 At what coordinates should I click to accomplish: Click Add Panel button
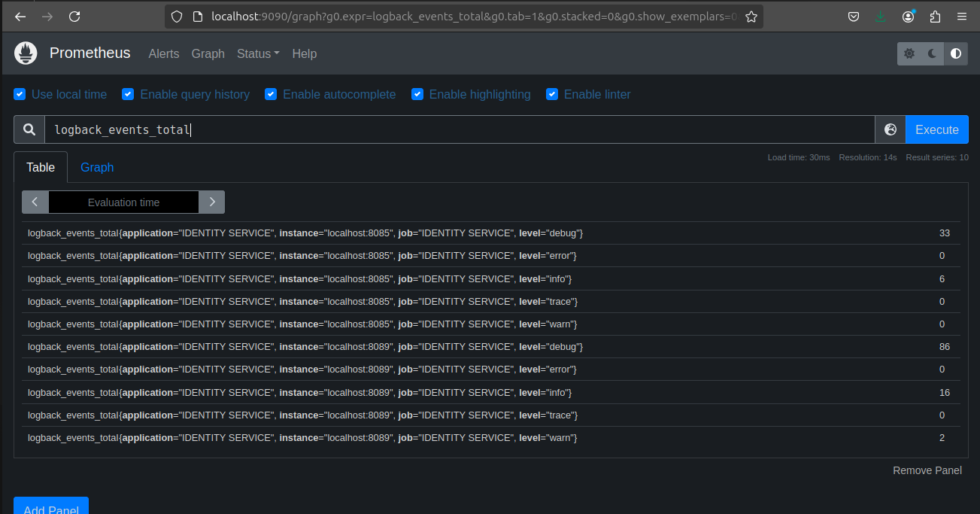point(51,506)
